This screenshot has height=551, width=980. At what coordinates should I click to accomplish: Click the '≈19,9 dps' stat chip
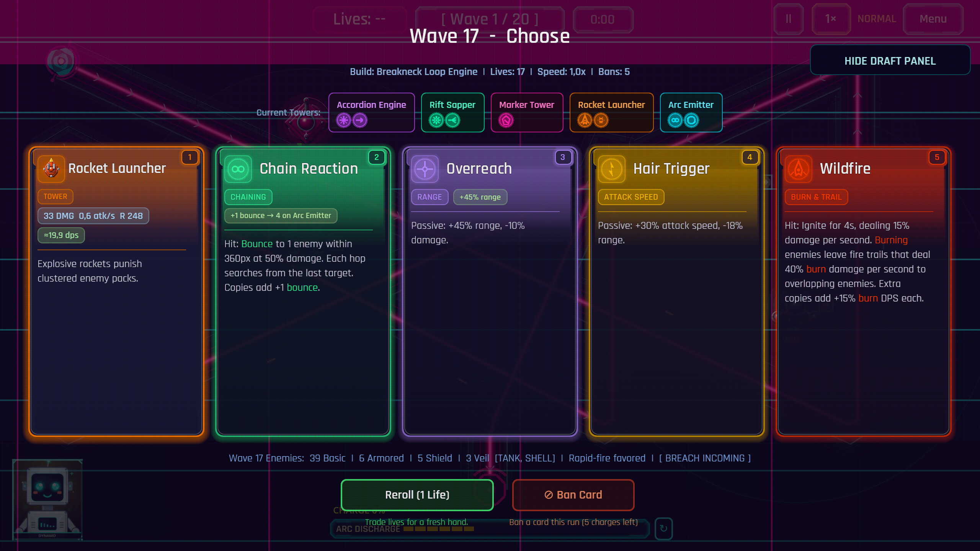click(x=61, y=235)
